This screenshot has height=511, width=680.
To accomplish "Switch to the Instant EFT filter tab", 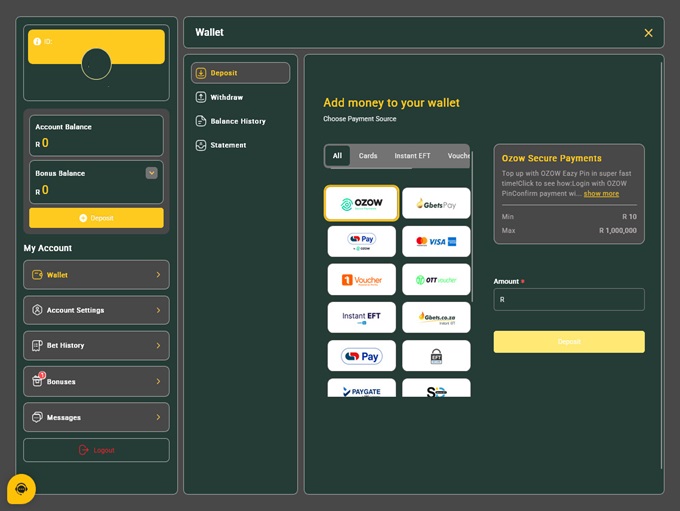I will click(x=412, y=156).
